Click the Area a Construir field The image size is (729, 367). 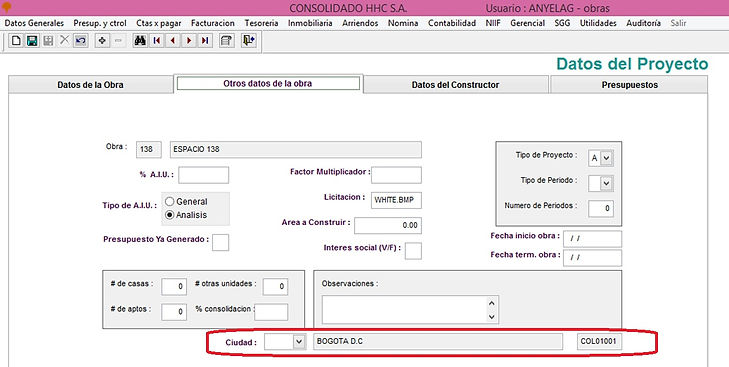(x=388, y=226)
